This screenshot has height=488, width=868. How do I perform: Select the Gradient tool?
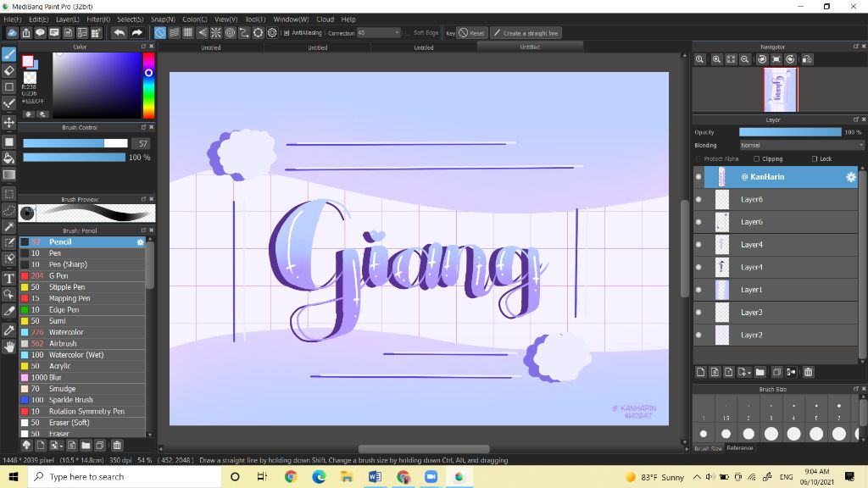(8, 175)
